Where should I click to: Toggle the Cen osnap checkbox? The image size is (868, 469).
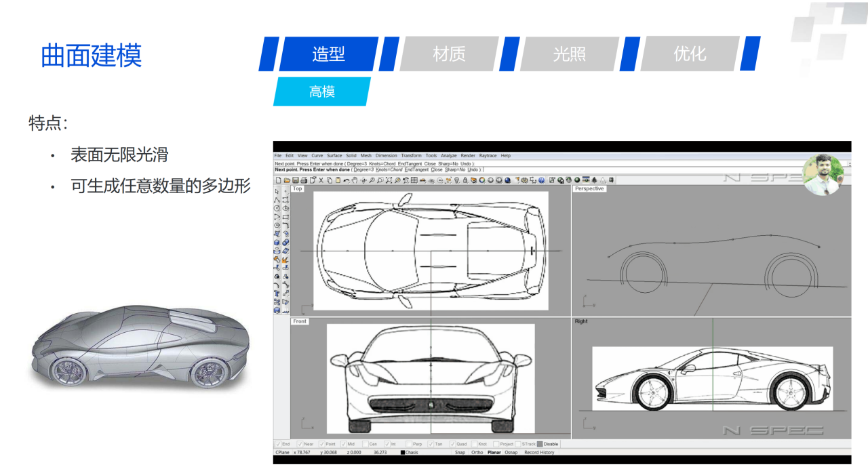[364, 444]
